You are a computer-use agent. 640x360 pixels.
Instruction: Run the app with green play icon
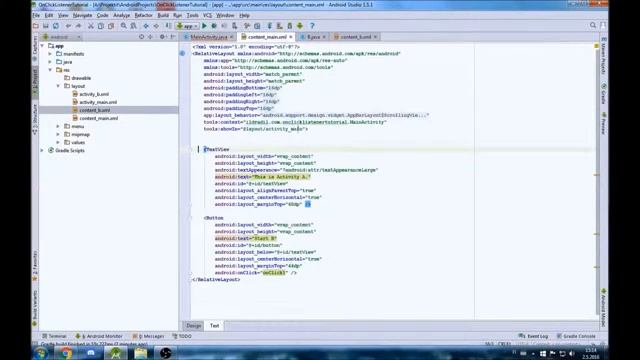click(204, 26)
